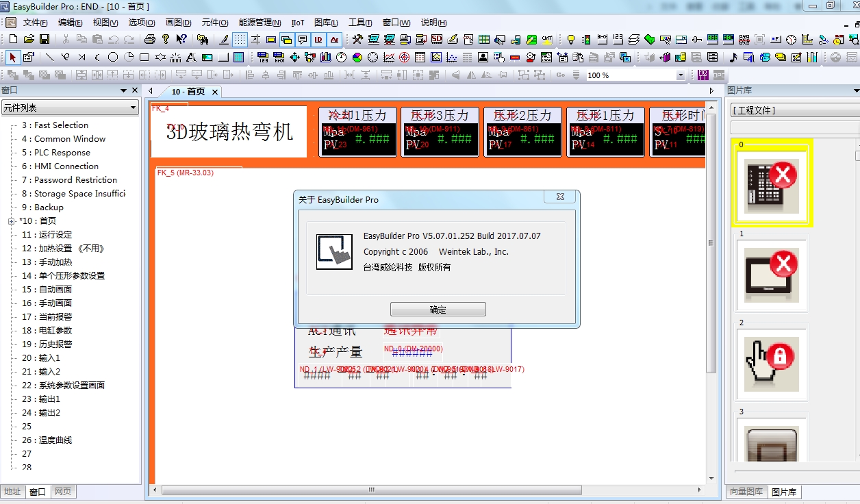Viewport: 860px width, 504px height.
Task: Add a Pie Chart object
Action: click(357, 57)
